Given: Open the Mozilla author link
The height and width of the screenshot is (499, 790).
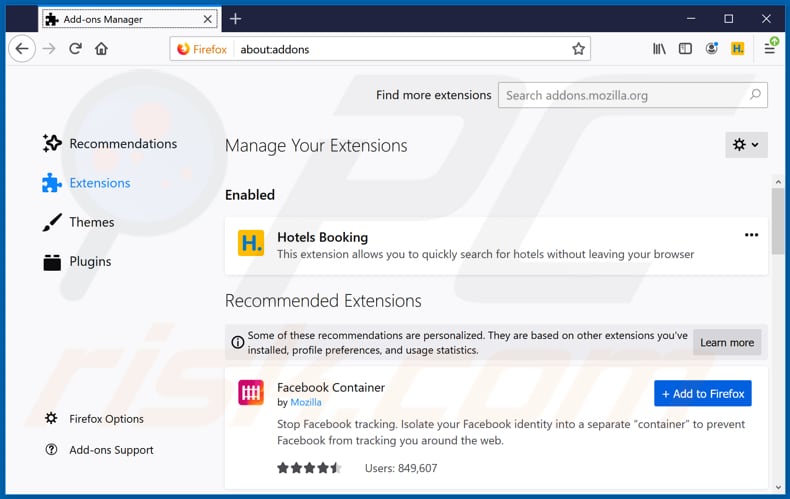Looking at the screenshot, I should pyautogui.click(x=306, y=402).
